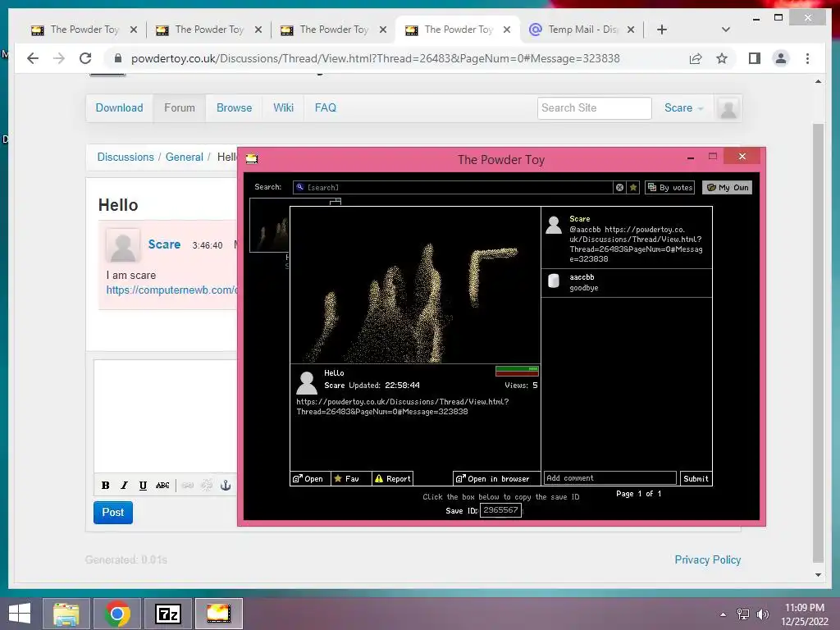840x630 pixels.
Task: Show hidden tray icons arrow
Action: point(724,614)
